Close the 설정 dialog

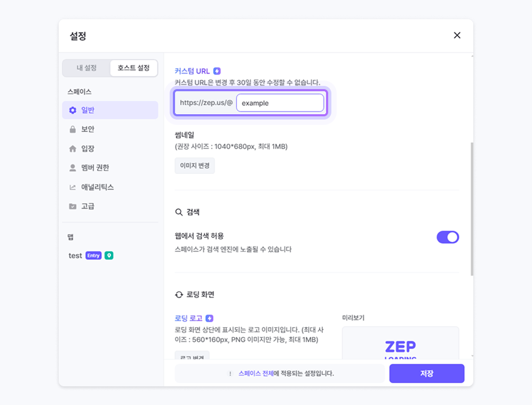point(457,35)
